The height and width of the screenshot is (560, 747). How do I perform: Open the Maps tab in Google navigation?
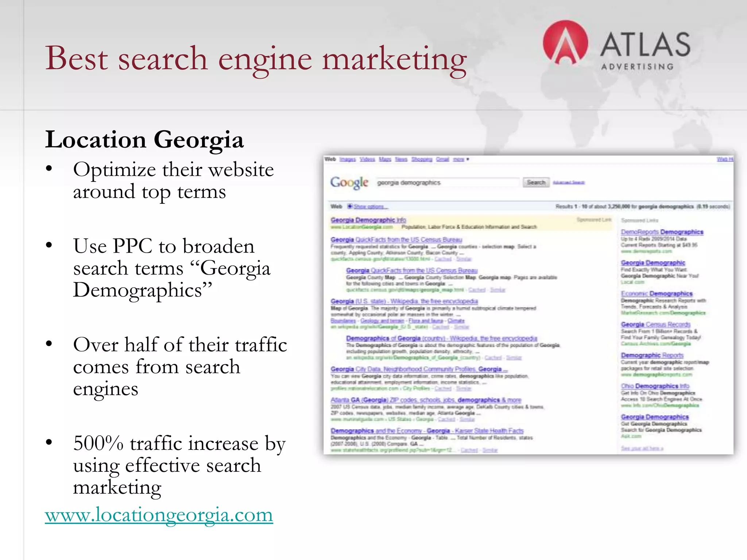coord(385,159)
